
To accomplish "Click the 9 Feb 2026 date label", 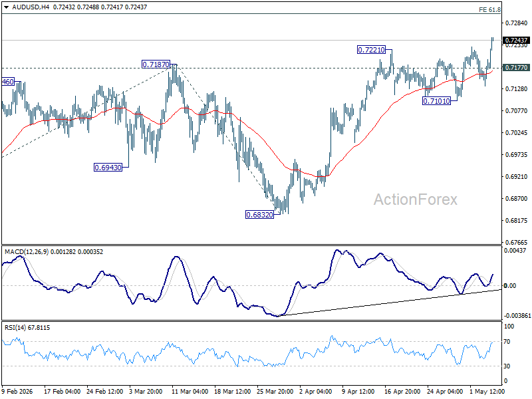I will (17, 391).
